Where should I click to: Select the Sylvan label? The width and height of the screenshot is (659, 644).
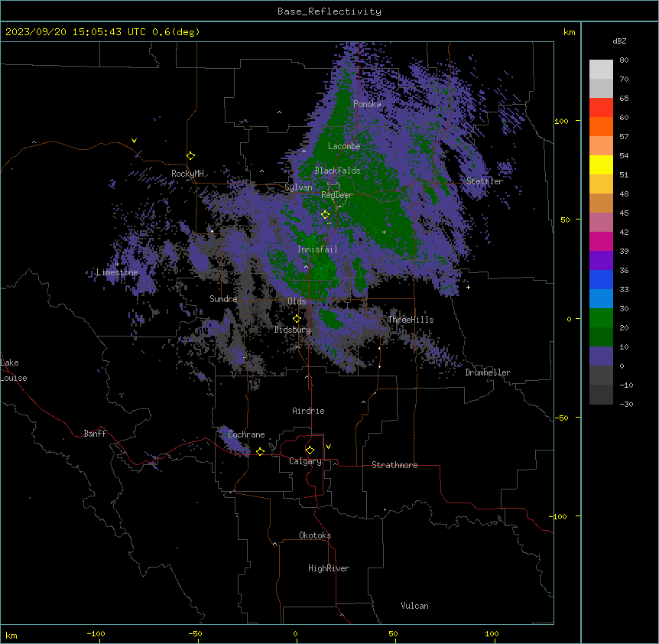tap(298, 187)
